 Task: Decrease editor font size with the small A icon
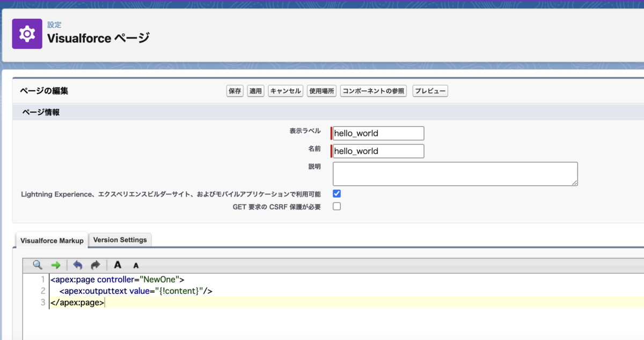pyautogui.click(x=136, y=265)
